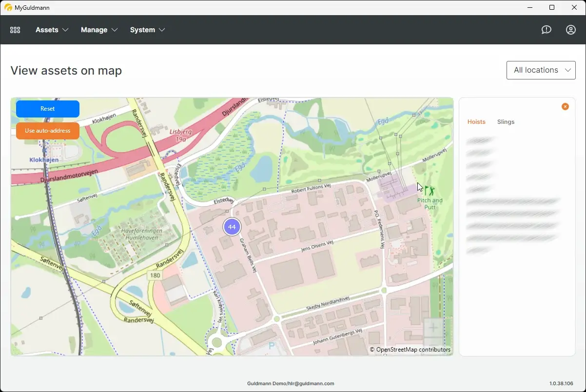Open the user account profile icon
The image size is (586, 392).
570,30
